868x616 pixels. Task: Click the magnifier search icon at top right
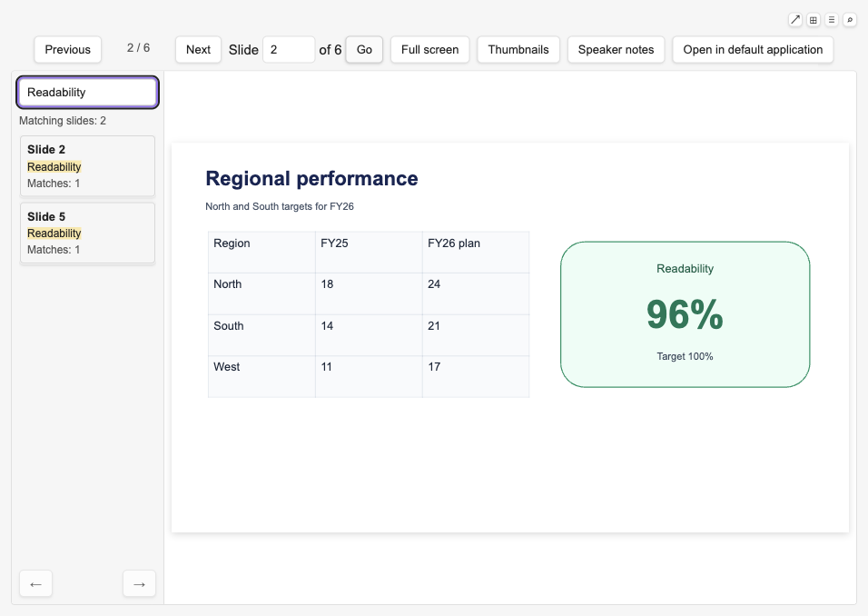coord(850,20)
